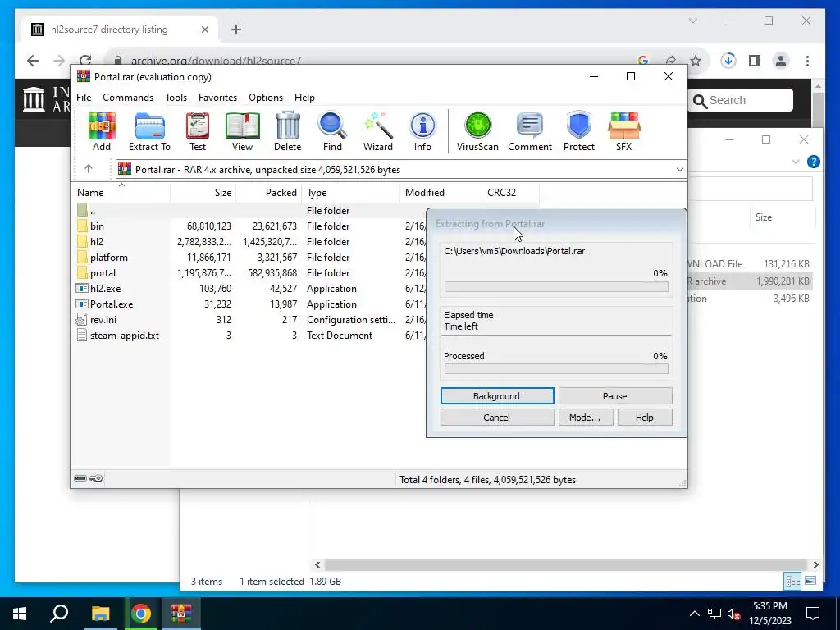This screenshot has width=840, height=630.
Task: Click the WinRAR taskbar icon
Action: pyautogui.click(x=181, y=614)
